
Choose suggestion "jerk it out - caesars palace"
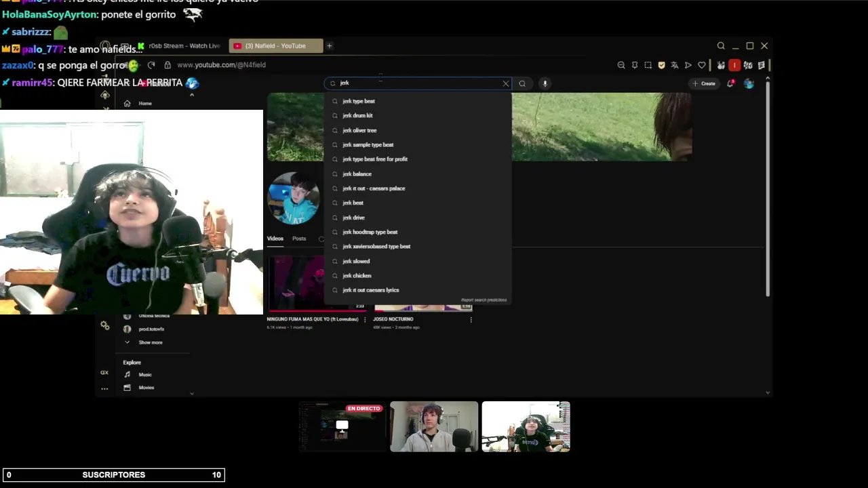[418, 188]
